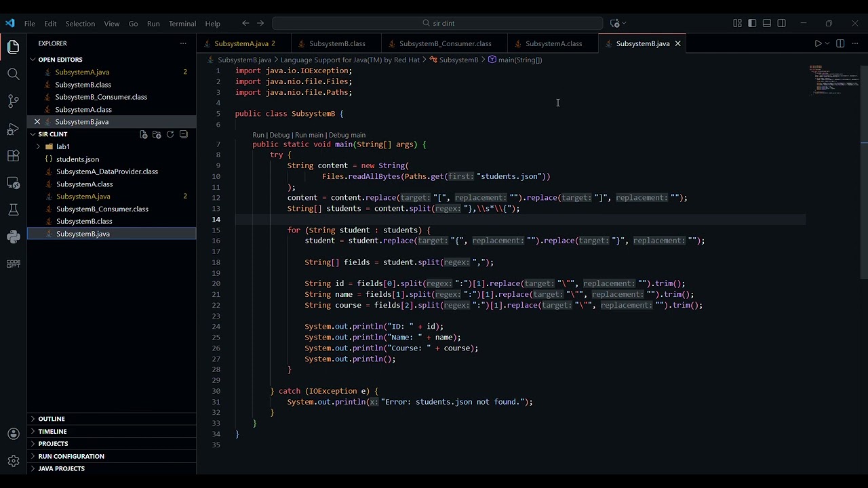Open the Copilot chat dropdown arrow
The width and height of the screenshot is (868, 488).
click(623, 23)
